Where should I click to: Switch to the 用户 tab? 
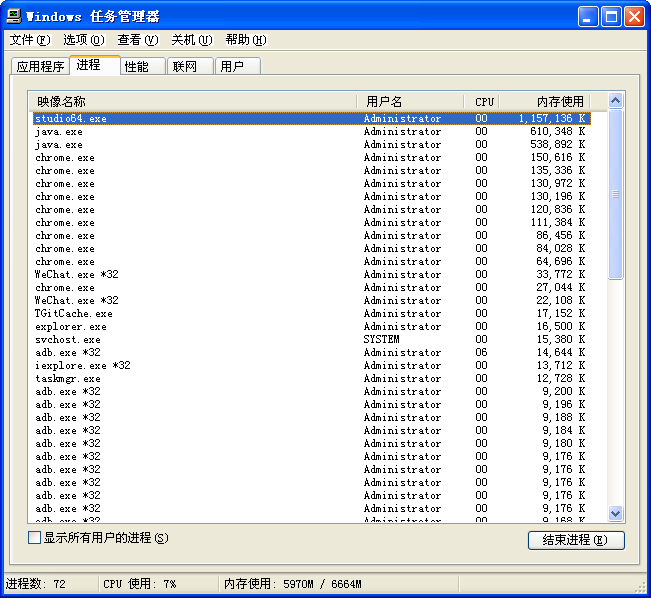tap(238, 66)
